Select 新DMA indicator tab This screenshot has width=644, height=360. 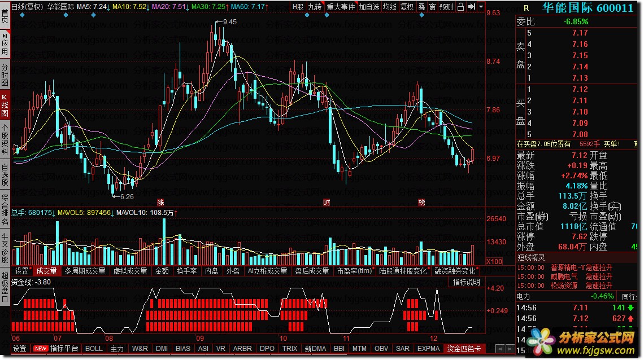[x=315, y=349]
